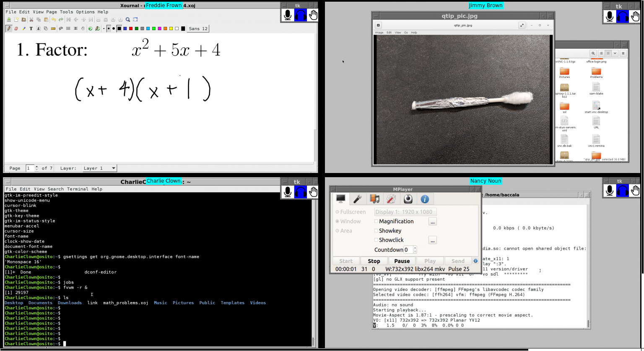Viewport: 644px width, 351px height.
Task: Enable the Magnification checkbox
Action: point(376,221)
